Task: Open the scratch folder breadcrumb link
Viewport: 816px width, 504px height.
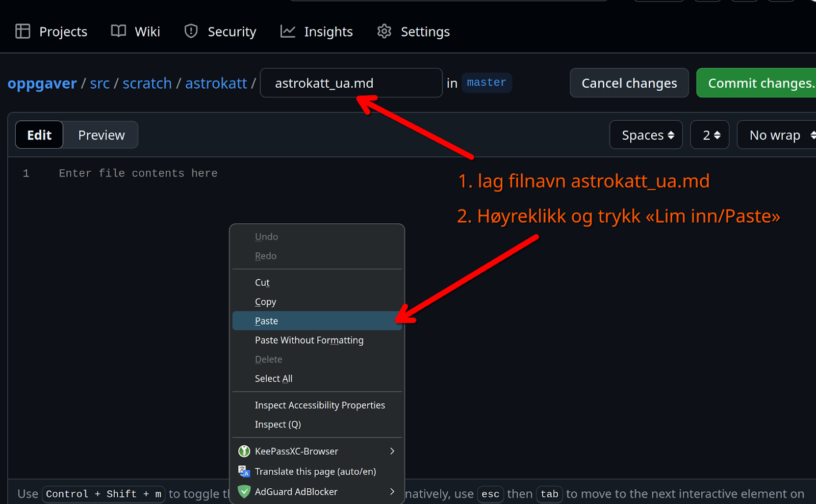Action: click(147, 83)
